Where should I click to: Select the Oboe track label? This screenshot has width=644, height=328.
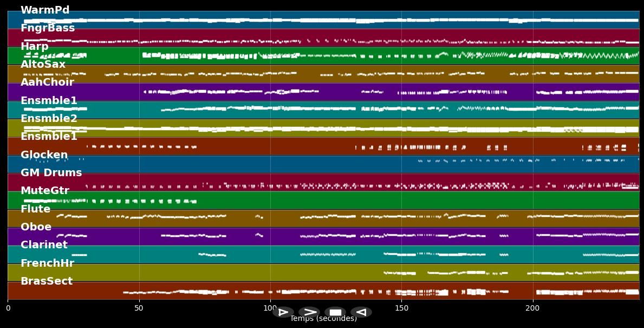(36, 227)
